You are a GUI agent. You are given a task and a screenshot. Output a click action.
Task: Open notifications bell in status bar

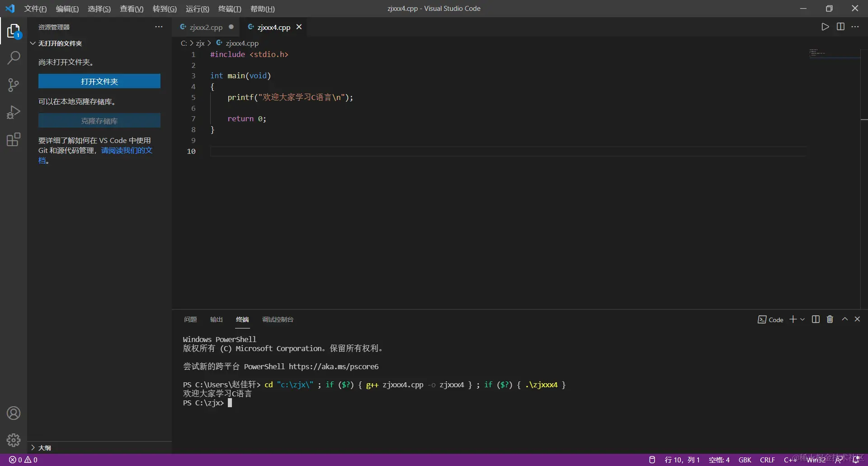[x=855, y=460]
